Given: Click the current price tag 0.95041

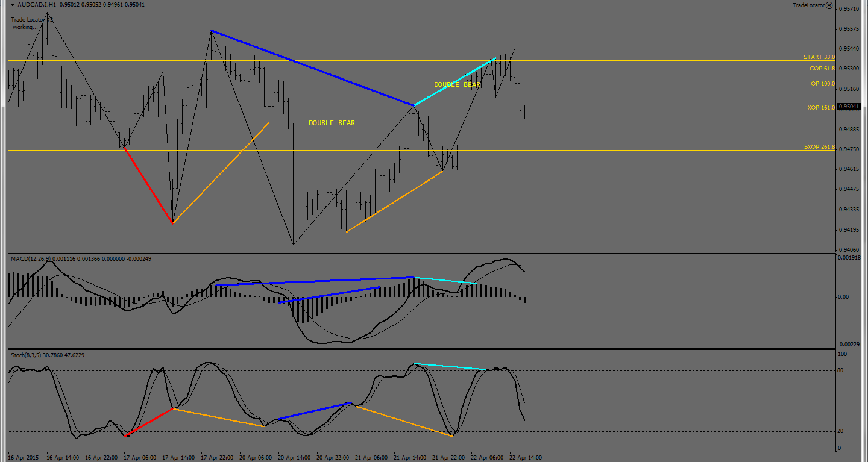Looking at the screenshot, I should tap(850, 107).
